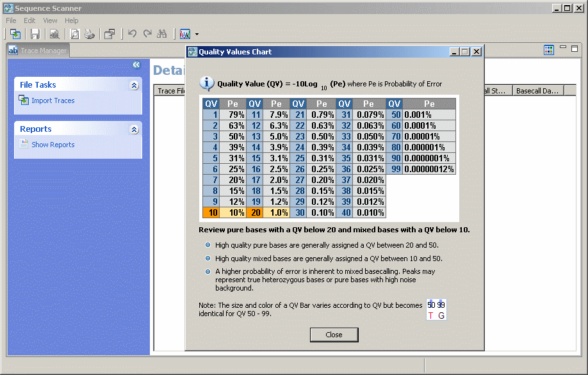
Task: Select the Import Traces toolbar icon
Action: pyautogui.click(x=15, y=34)
